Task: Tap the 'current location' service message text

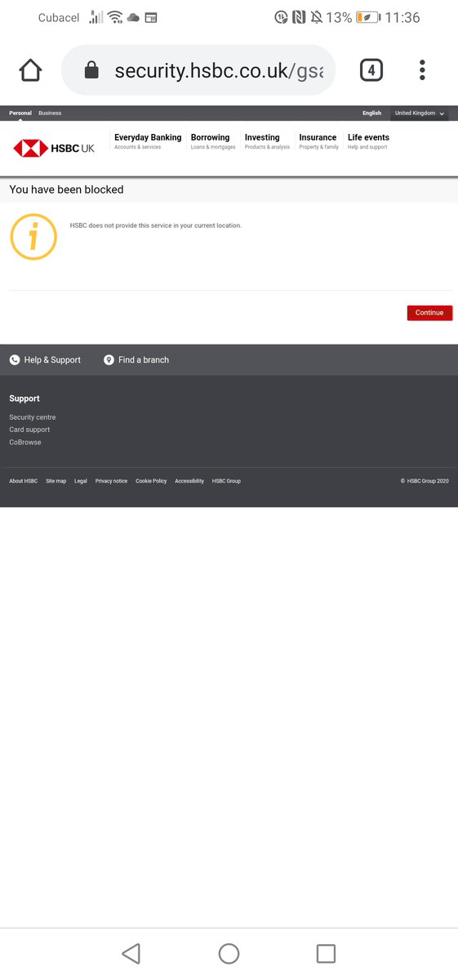Action: pos(156,225)
